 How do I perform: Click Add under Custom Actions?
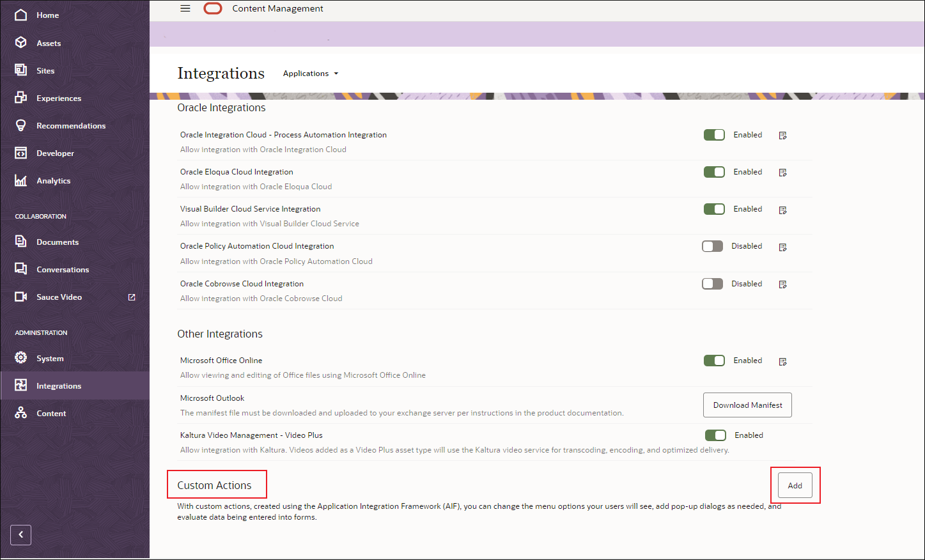(795, 485)
